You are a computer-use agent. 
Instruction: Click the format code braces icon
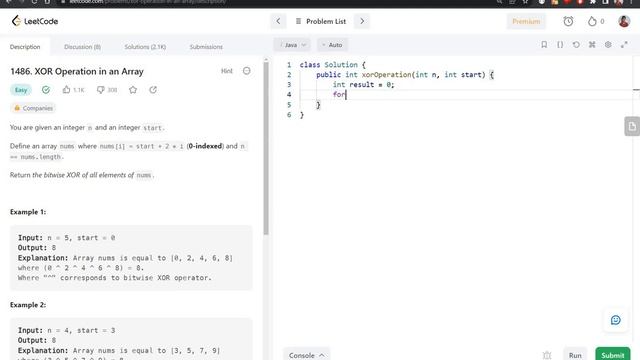click(560, 44)
